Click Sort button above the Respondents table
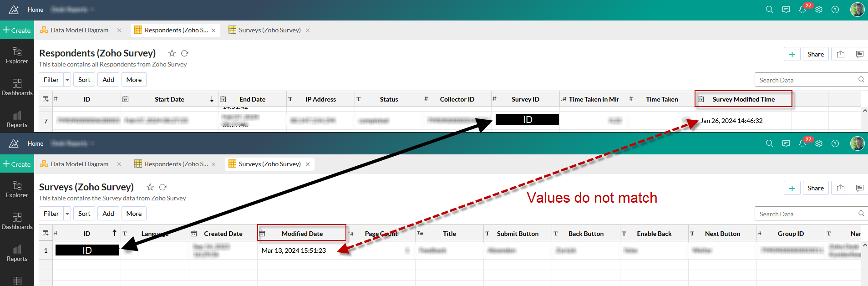 [84, 80]
